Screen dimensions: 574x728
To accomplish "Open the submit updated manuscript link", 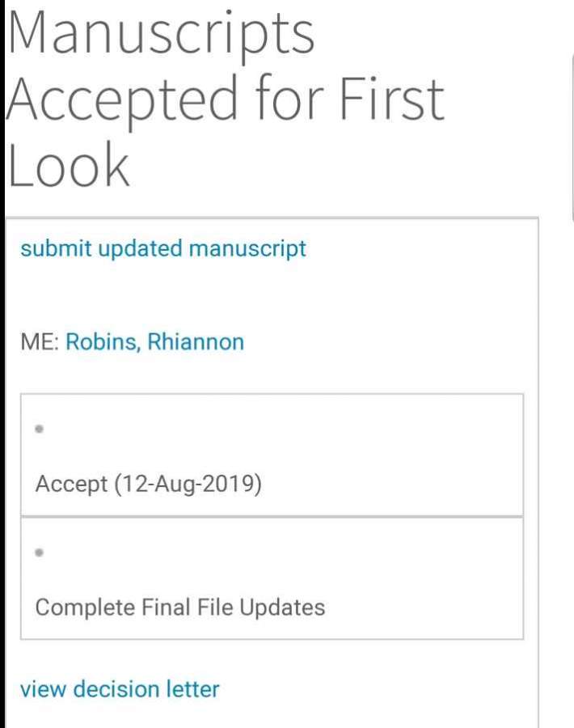I will (x=163, y=248).
